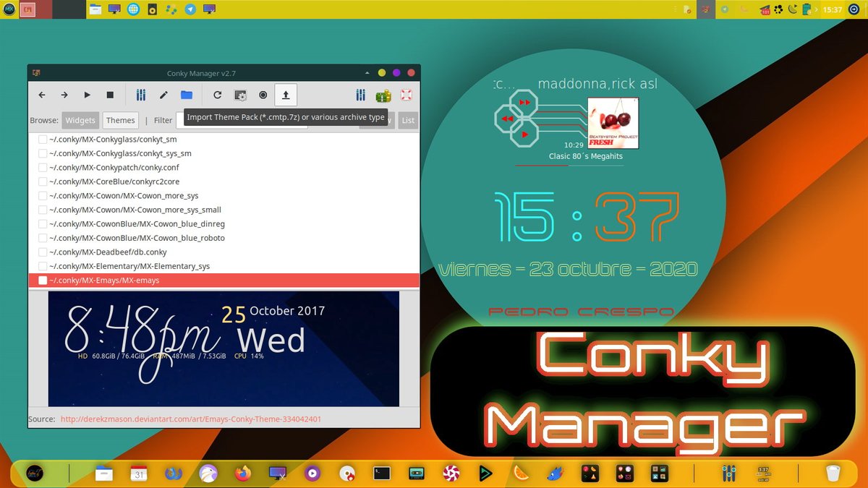Open Conky Manager window menu icon

click(x=36, y=72)
